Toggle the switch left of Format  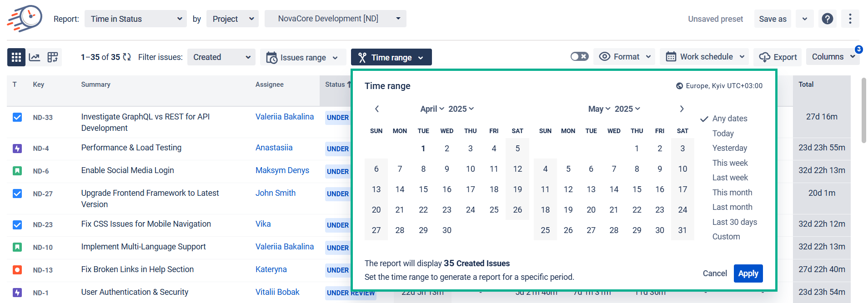[x=579, y=57]
